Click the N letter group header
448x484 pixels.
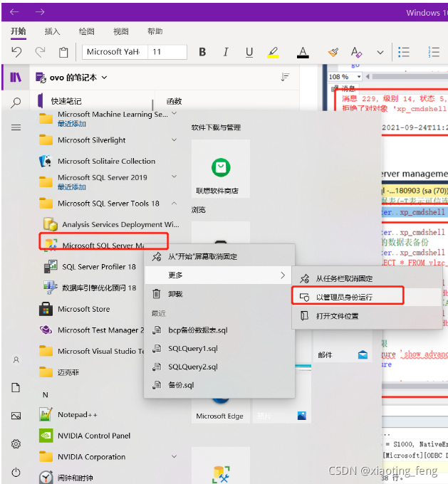46,395
